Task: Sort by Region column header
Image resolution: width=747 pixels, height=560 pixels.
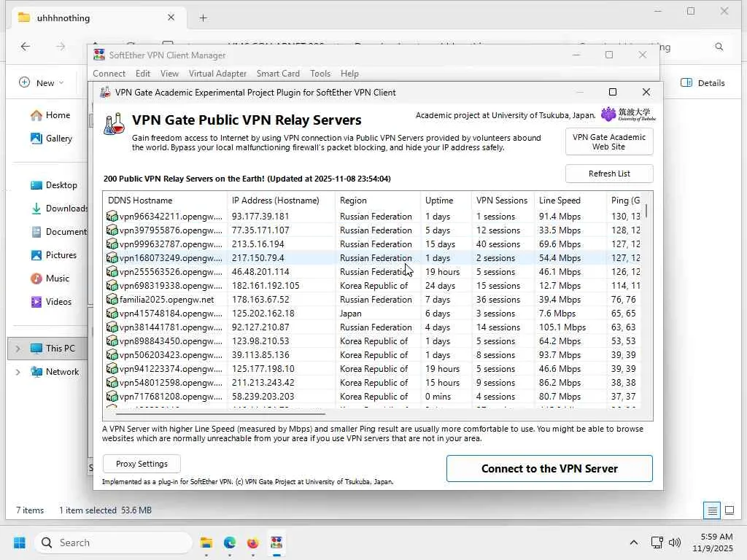Action: [377, 201]
